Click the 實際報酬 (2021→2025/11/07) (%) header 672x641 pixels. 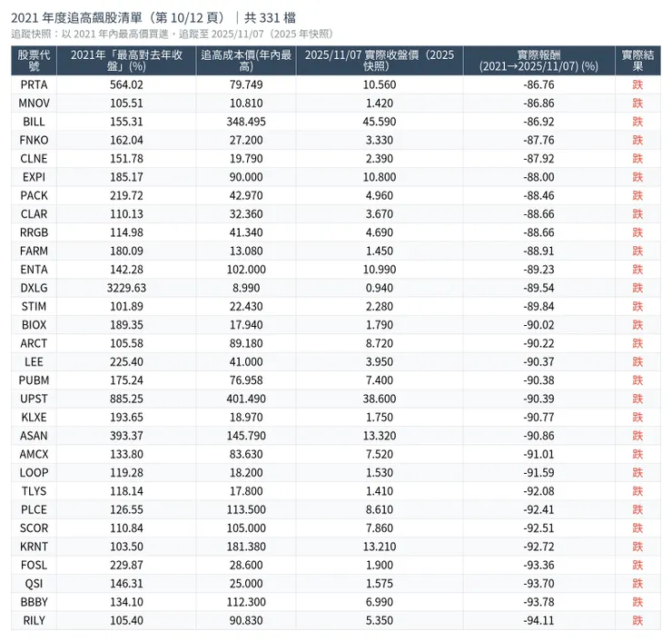click(x=539, y=61)
